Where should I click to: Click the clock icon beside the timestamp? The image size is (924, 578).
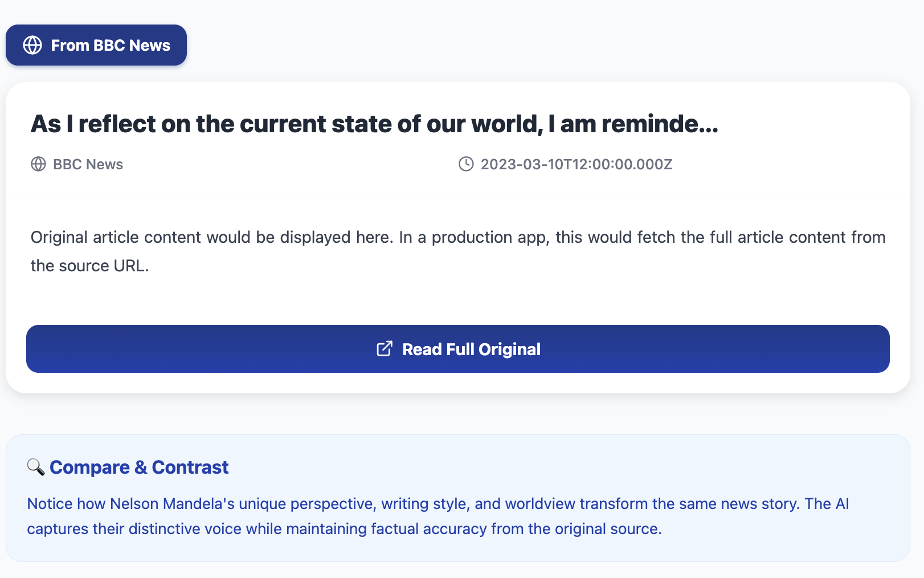(466, 164)
